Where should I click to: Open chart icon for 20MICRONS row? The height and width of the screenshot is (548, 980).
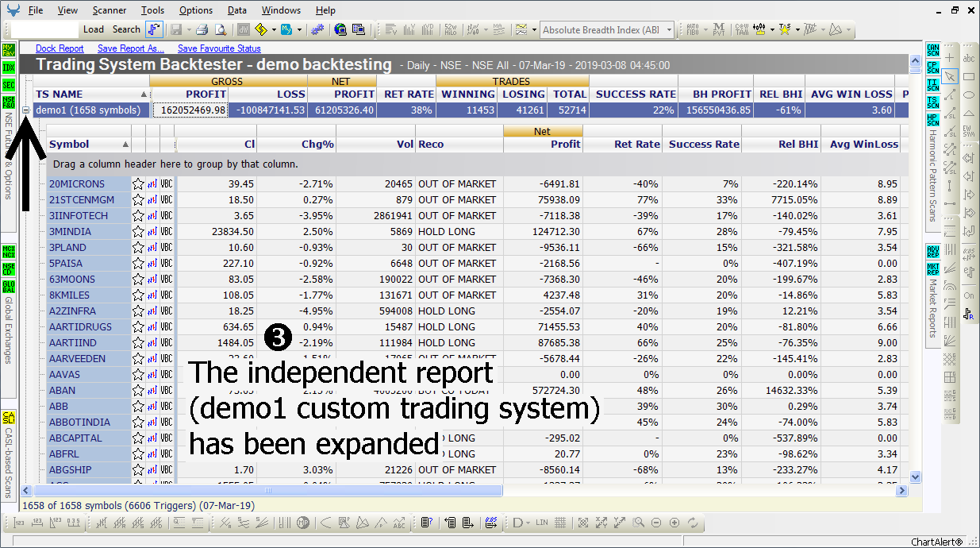(152, 183)
